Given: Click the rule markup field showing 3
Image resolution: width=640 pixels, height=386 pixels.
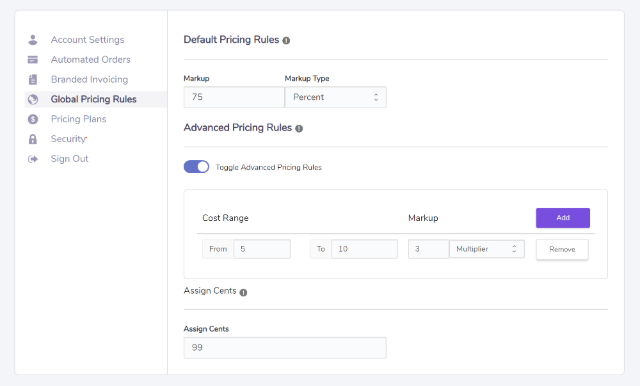Looking at the screenshot, I should pyautogui.click(x=429, y=249).
